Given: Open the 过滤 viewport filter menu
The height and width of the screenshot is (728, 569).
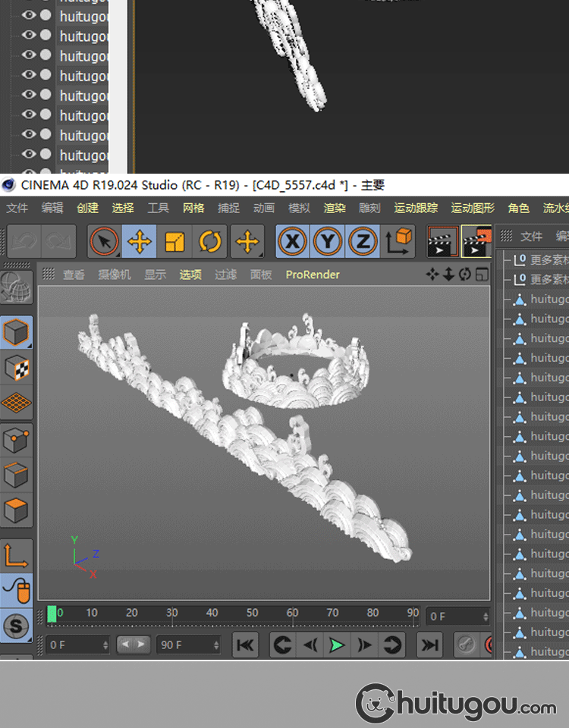Looking at the screenshot, I should click(225, 275).
